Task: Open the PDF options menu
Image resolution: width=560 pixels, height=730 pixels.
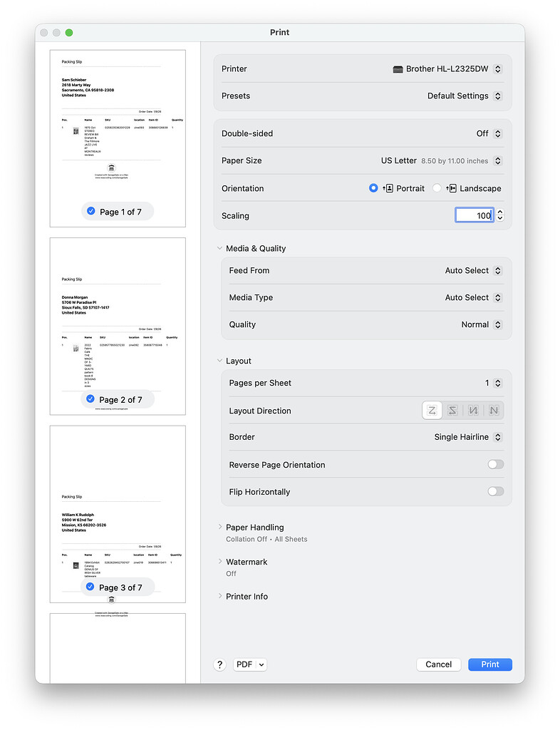Action: pyautogui.click(x=249, y=664)
